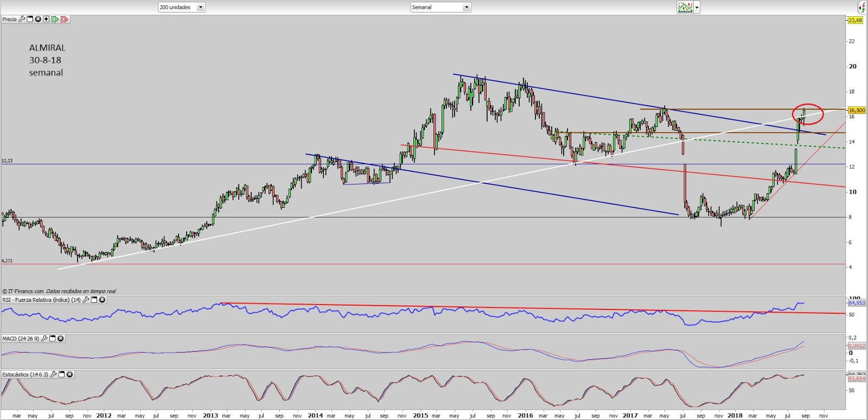The image size is (868, 420).
Task: Click the Precio panel label
Action: point(9,19)
